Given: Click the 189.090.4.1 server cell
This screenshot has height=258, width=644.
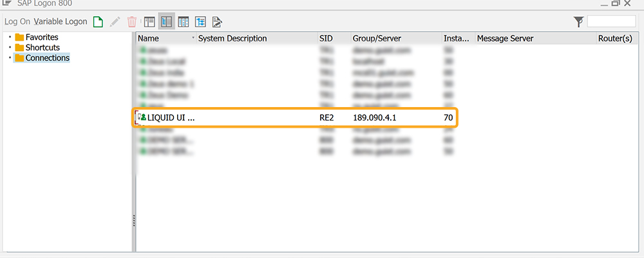Looking at the screenshot, I should [375, 118].
